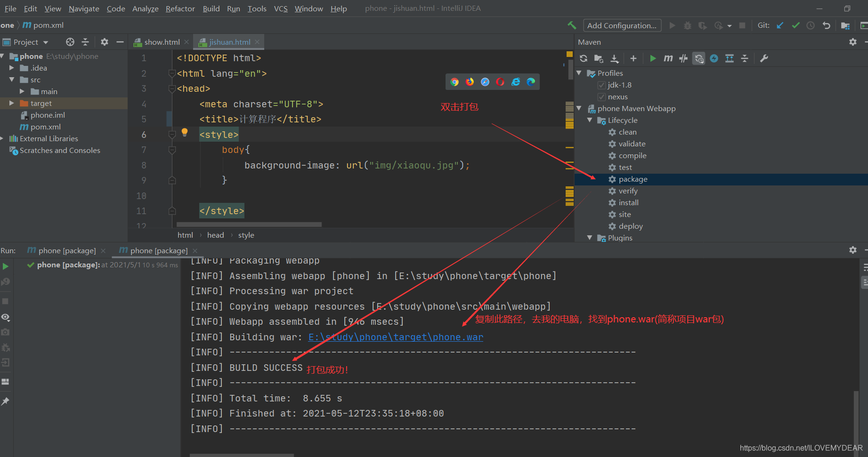Viewport: 868px width, 457px height.
Task: Open page in Safari browser icon
Action: 485,82
